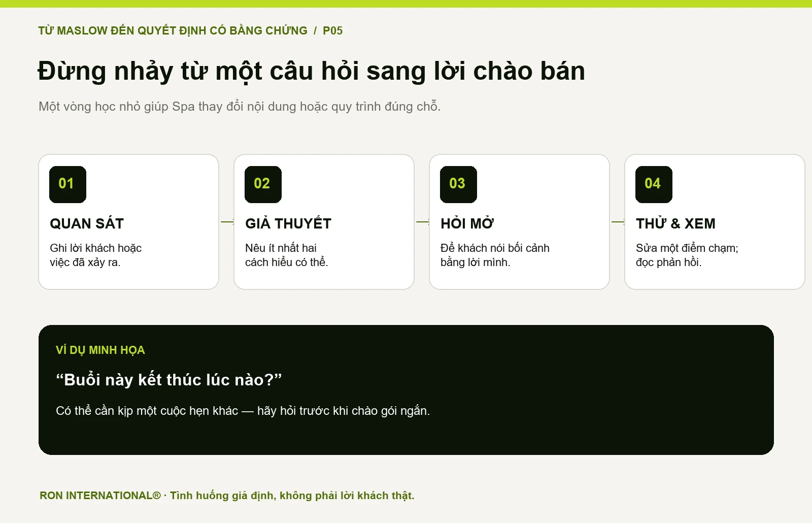
Task: Click the text "Ghi lời khách hoặc việc đã xảy ra."
Action: coord(95,255)
